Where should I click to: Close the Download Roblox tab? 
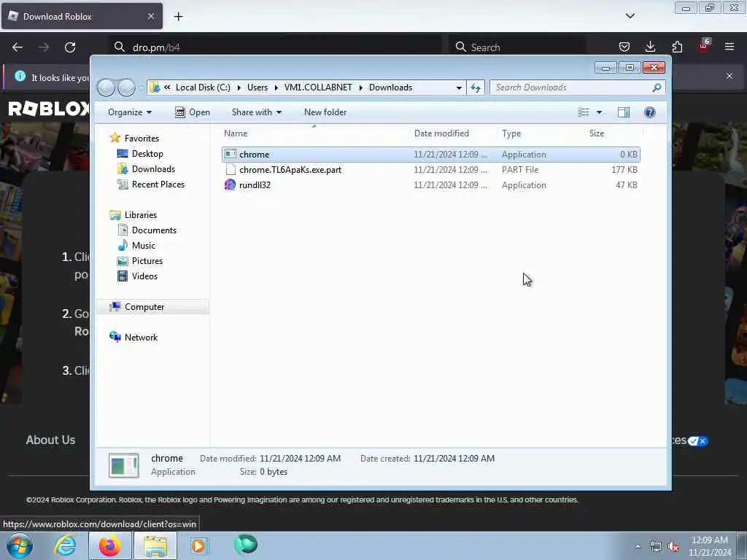(x=150, y=16)
